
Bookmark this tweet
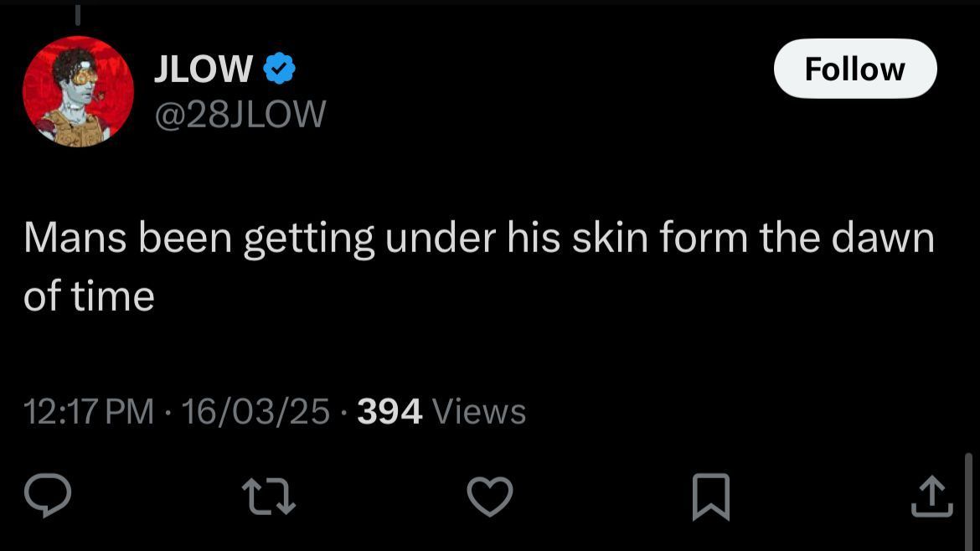click(711, 496)
